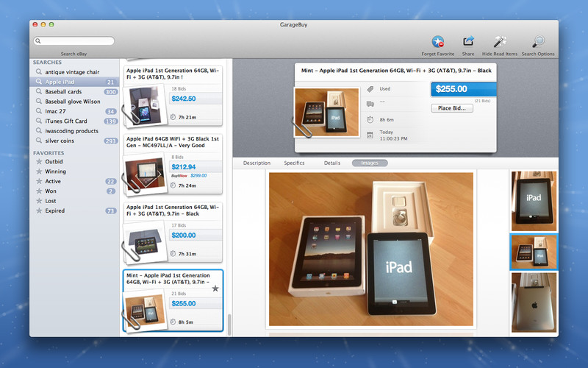Screen dimensions: 588x368
Task: Click the star icon beside Winning
Action: (x=39, y=171)
